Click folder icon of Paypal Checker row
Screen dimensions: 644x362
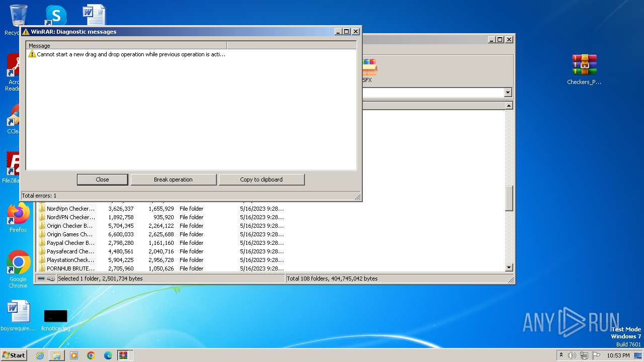click(x=42, y=243)
